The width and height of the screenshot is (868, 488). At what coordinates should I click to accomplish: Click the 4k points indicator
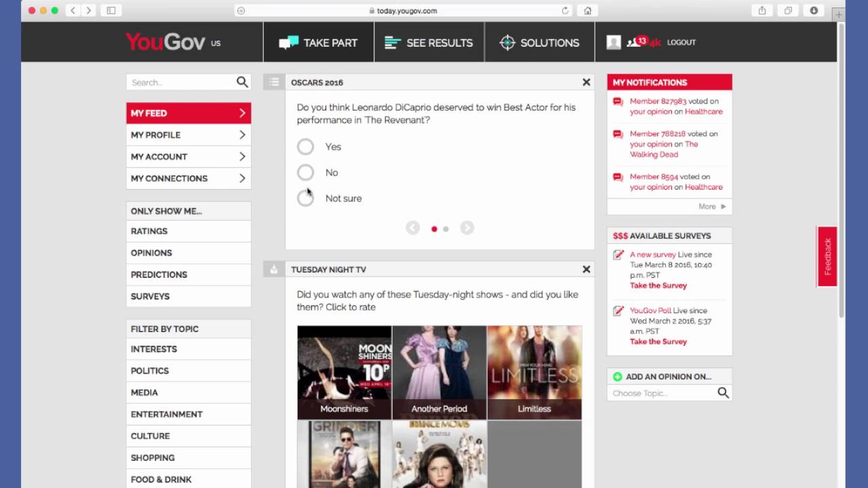[x=655, y=43]
